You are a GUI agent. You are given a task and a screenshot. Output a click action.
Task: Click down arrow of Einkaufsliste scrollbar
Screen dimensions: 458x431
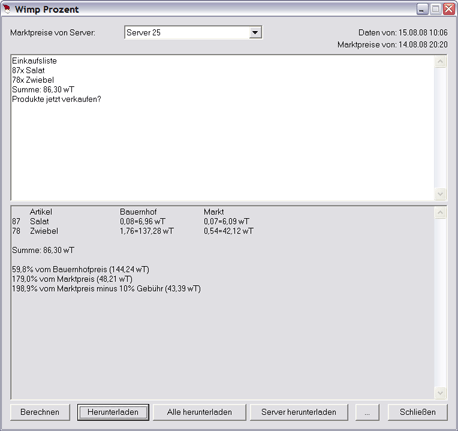(x=440, y=194)
